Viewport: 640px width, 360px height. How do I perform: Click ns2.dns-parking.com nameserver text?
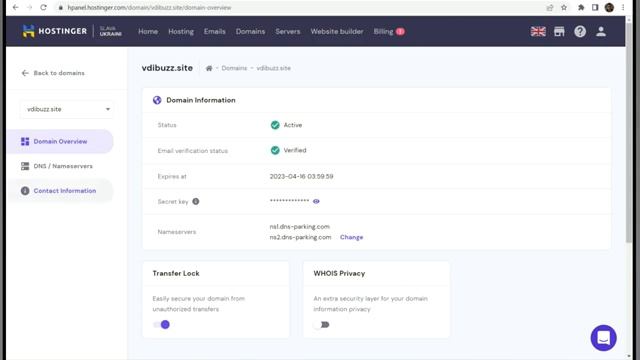click(300, 237)
